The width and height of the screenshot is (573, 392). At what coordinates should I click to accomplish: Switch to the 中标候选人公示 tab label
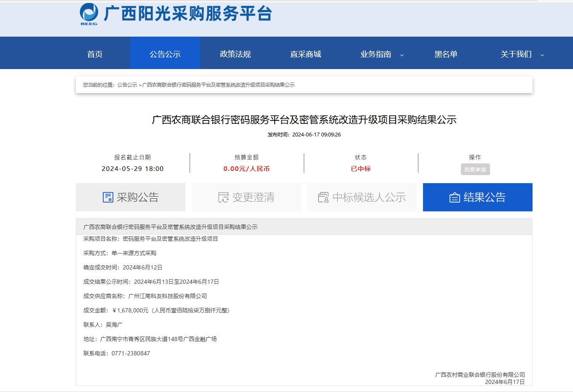369,197
